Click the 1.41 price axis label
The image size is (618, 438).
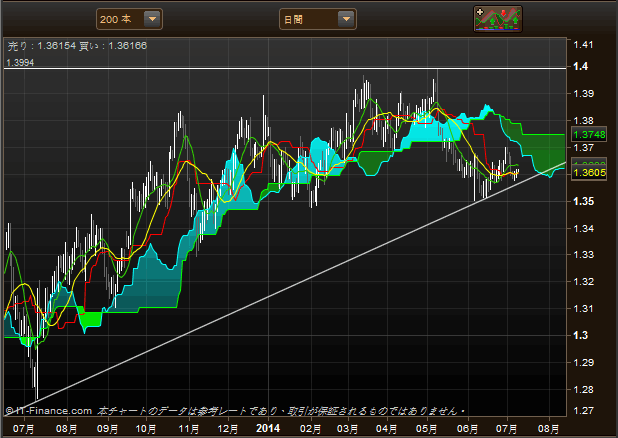(583, 45)
